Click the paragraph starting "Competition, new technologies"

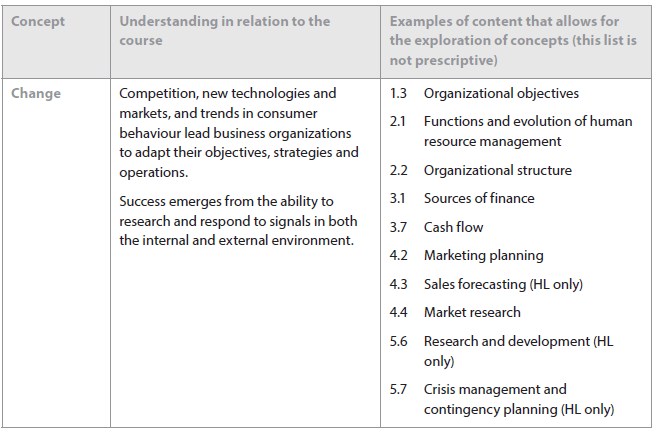pyautogui.click(x=238, y=132)
